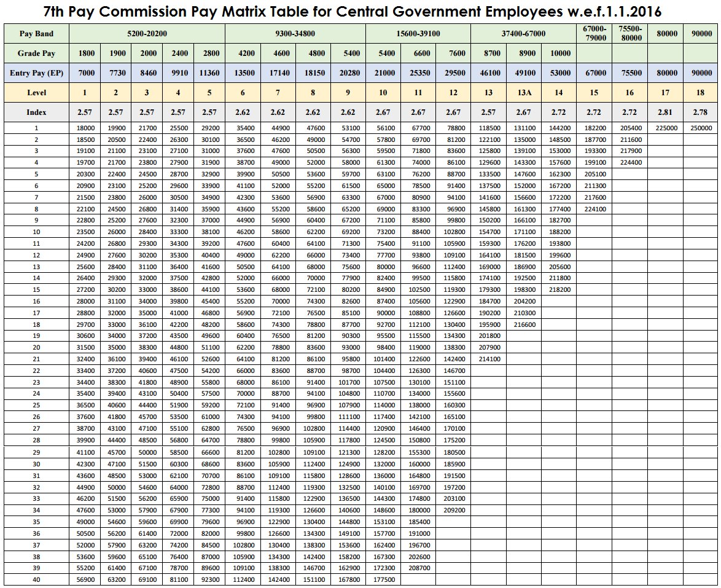Click cell '225000' in level 17 column
Screen dimensions: 721x588
click(666, 128)
